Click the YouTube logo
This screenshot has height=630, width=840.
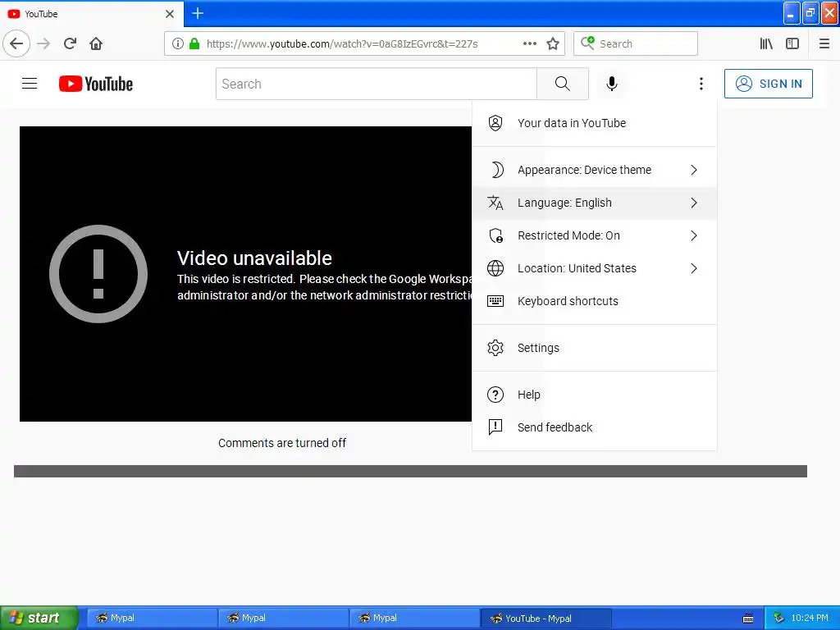click(x=96, y=84)
